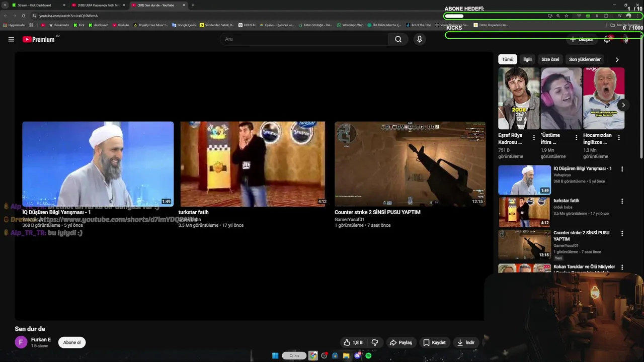
Task: Open the Furkan E channel avatar
Action: (x=21, y=342)
